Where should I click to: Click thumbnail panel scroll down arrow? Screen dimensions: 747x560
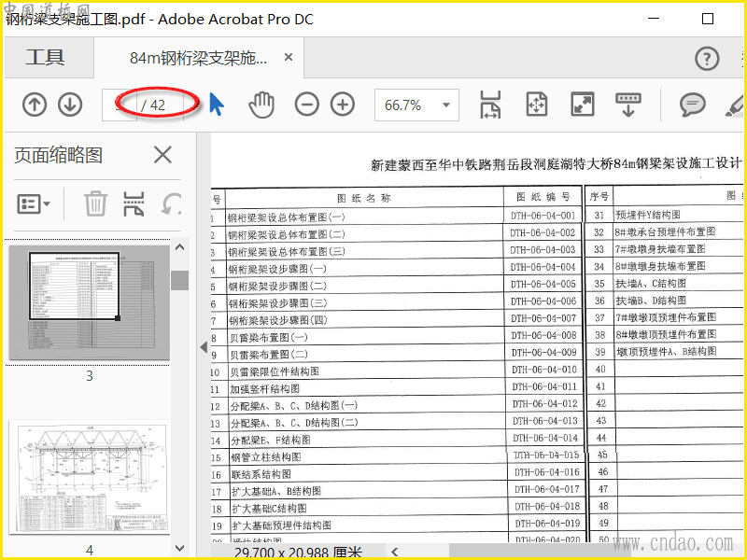180,548
